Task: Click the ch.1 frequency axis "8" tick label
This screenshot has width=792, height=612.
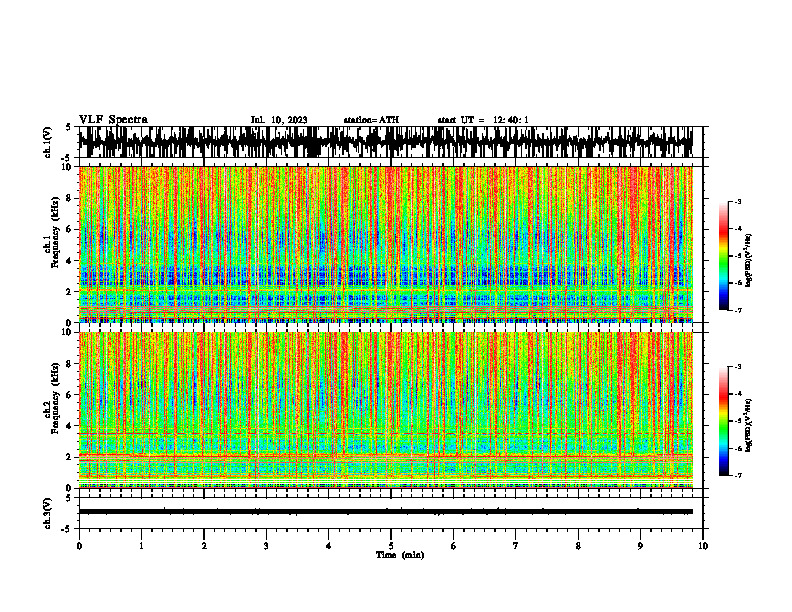Action: (x=70, y=198)
